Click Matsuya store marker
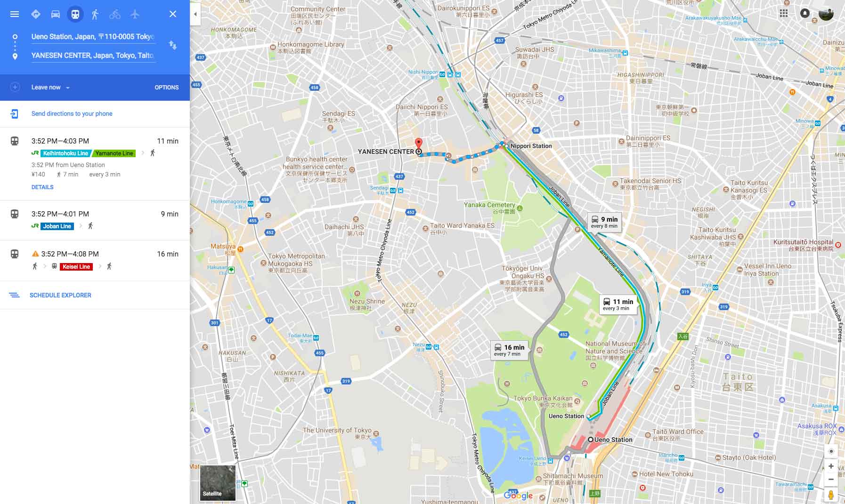This screenshot has width=845, height=504. pos(240,249)
